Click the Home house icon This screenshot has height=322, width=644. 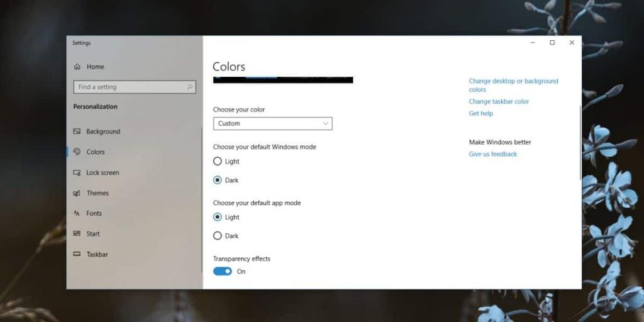pyautogui.click(x=77, y=67)
